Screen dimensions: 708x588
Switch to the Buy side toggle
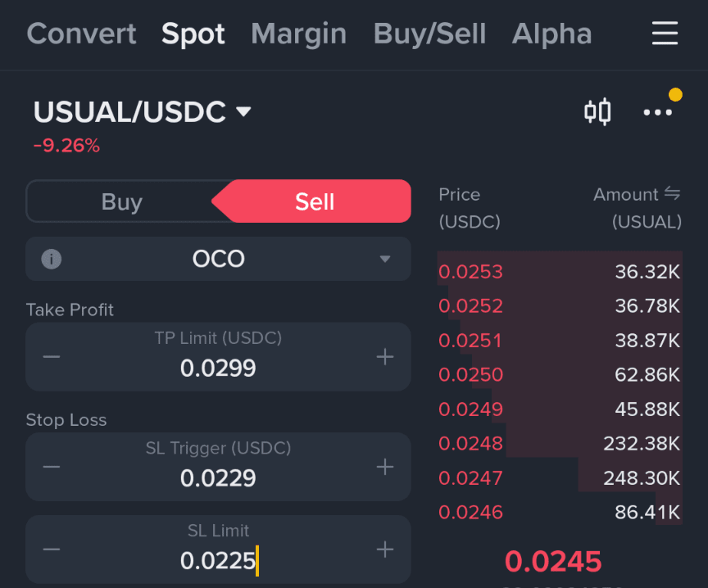tap(122, 201)
